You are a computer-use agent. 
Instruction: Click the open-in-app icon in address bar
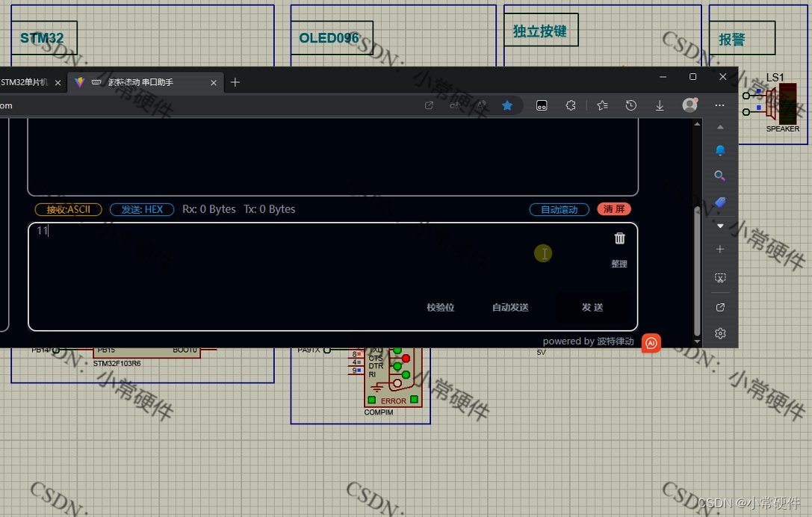point(429,105)
